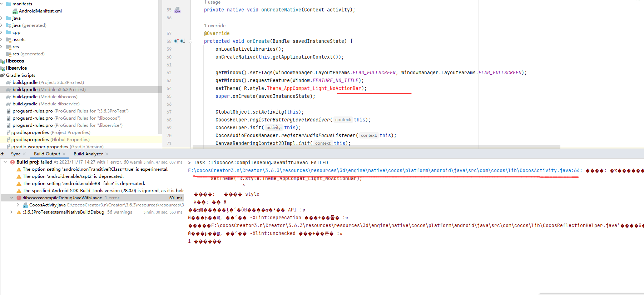The width and height of the screenshot is (644, 295).
Task: Open the CocosActivity.java:64 error link
Action: [x=385, y=171]
